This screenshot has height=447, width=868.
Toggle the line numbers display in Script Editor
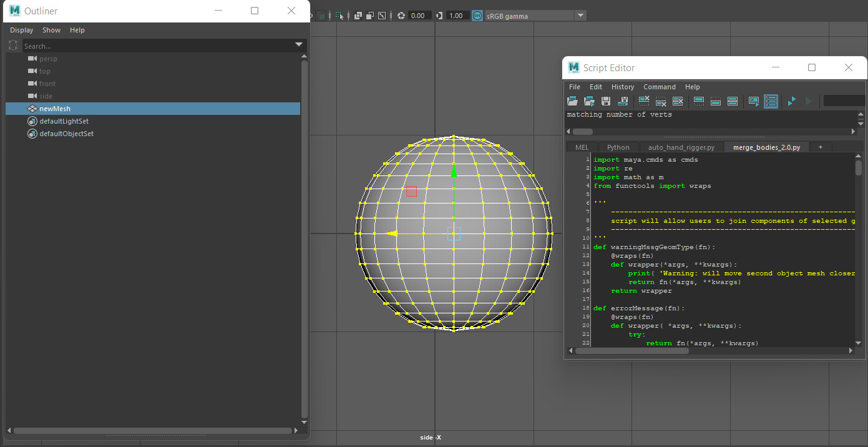click(771, 101)
